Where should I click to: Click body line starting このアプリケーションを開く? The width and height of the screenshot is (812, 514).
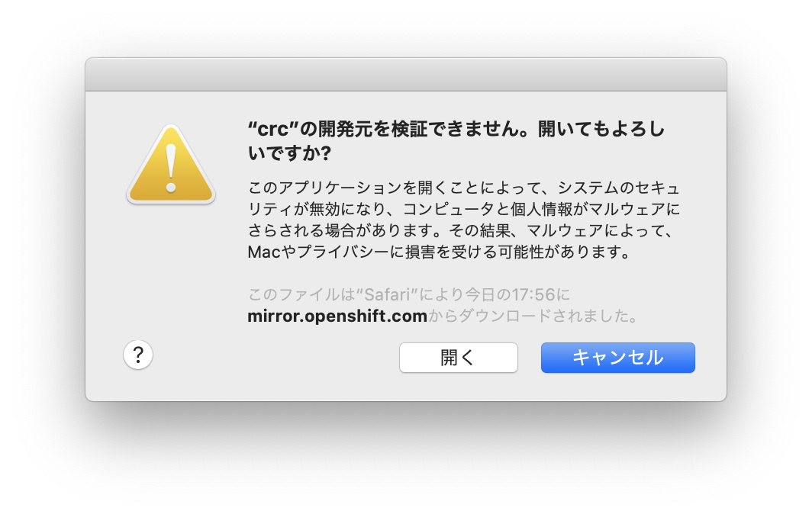point(464,188)
